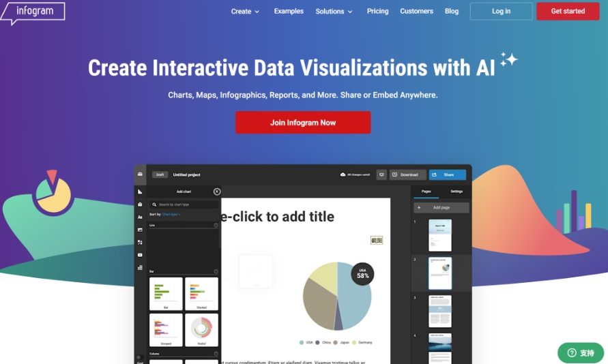Open the shapes and graphics sidebar icon
This screenshot has width=608, height=364.
click(x=140, y=243)
